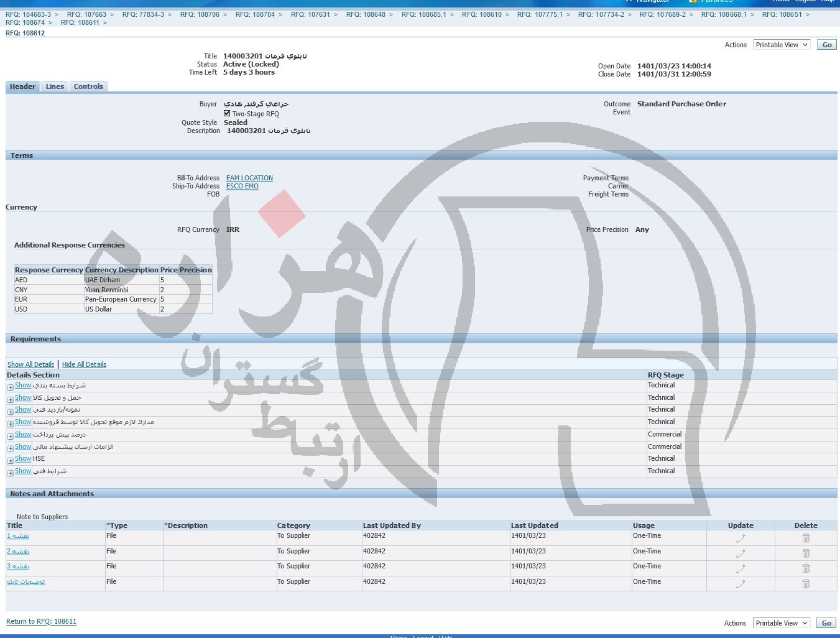This screenshot has width=840, height=638.
Task: Open breadcrumb RFQ: 108674
Action: click(25, 22)
